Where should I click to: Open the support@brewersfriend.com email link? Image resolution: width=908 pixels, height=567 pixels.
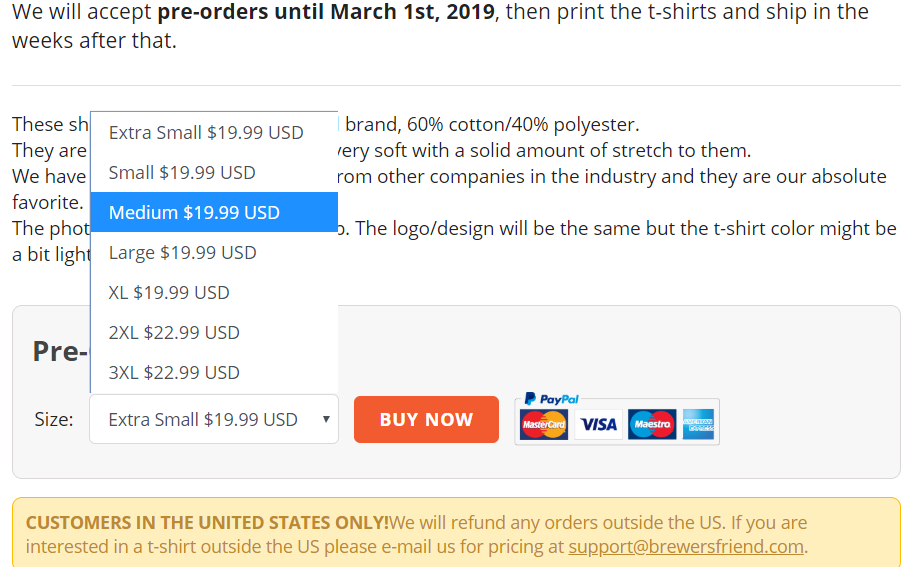(x=686, y=546)
